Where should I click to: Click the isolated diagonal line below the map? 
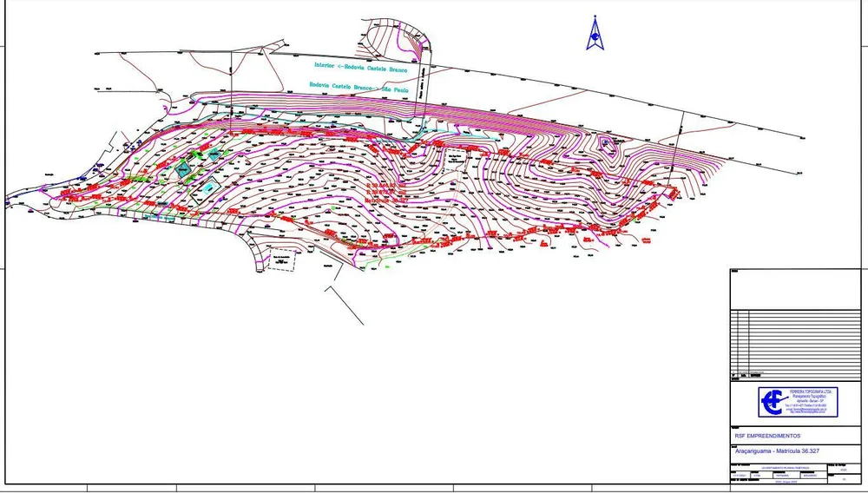pos(344,305)
